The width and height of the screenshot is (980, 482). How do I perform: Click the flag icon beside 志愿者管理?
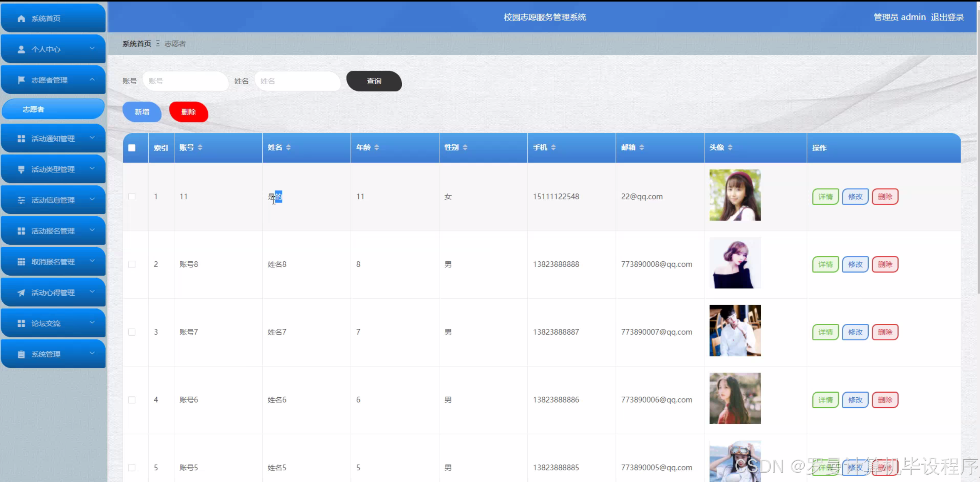tap(21, 80)
